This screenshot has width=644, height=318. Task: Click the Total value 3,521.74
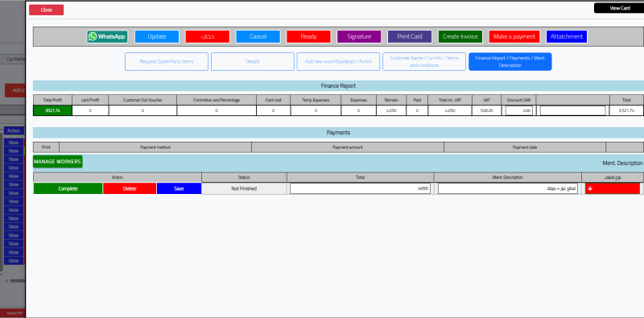(x=626, y=110)
